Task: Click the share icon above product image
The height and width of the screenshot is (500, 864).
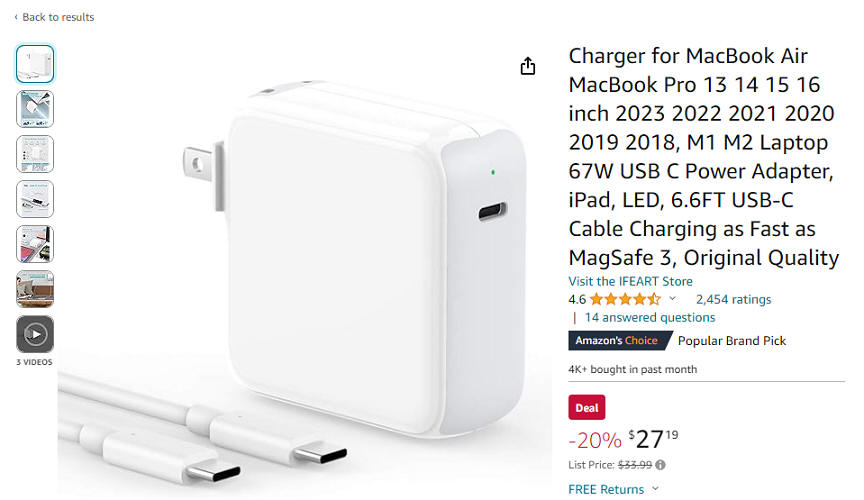Action: pyautogui.click(x=527, y=66)
